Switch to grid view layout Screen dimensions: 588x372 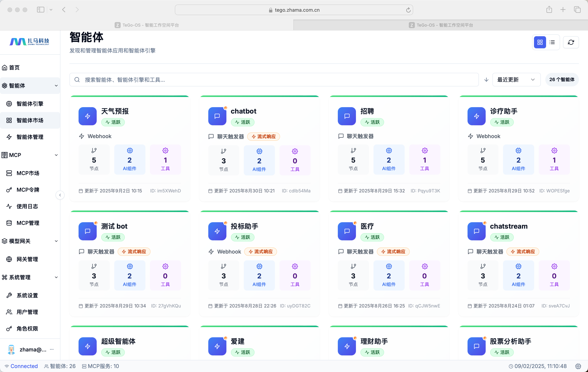coord(540,42)
